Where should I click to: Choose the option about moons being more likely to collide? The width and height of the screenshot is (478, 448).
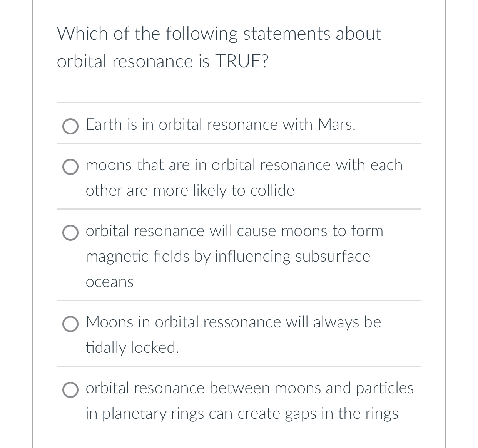70,167
